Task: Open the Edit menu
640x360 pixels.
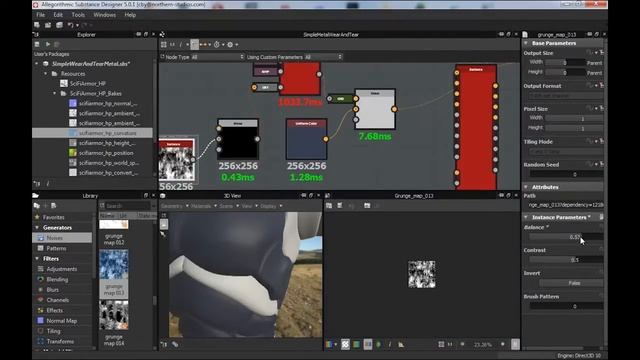Action: (x=58, y=15)
